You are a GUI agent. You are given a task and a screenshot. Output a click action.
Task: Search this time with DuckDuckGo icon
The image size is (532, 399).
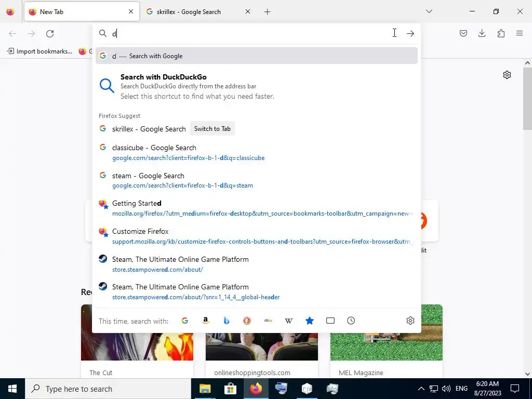(247, 321)
